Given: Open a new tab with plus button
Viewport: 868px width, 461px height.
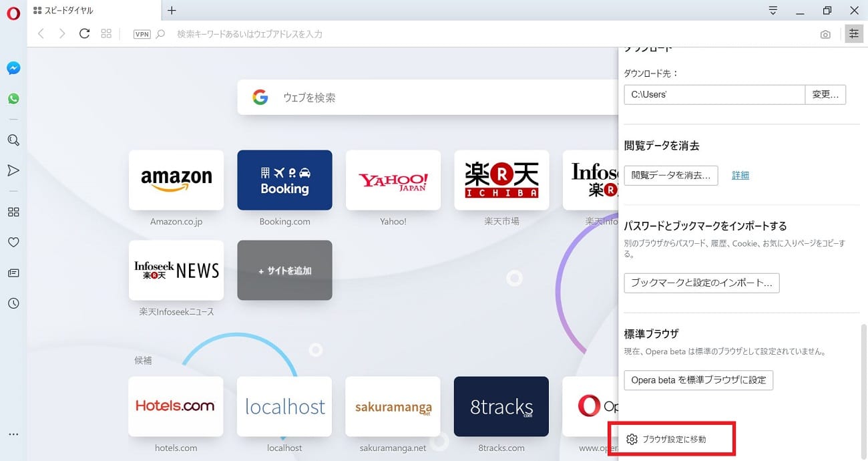Looking at the screenshot, I should point(172,11).
